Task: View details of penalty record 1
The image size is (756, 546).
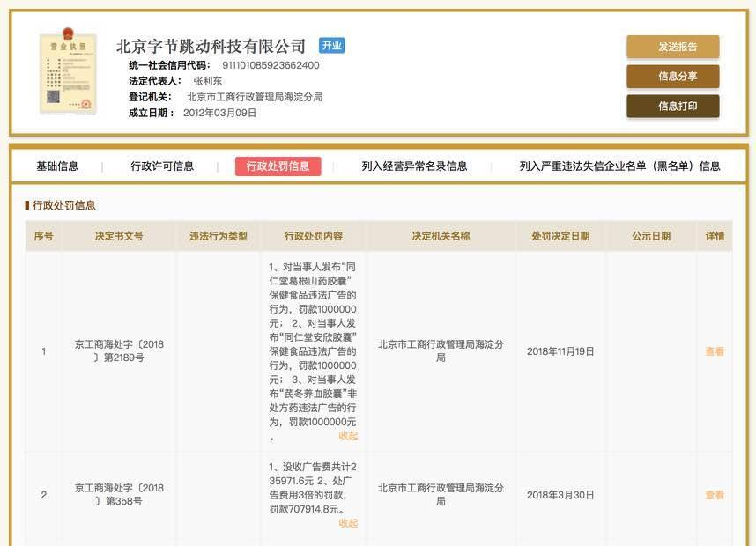Action: click(714, 351)
